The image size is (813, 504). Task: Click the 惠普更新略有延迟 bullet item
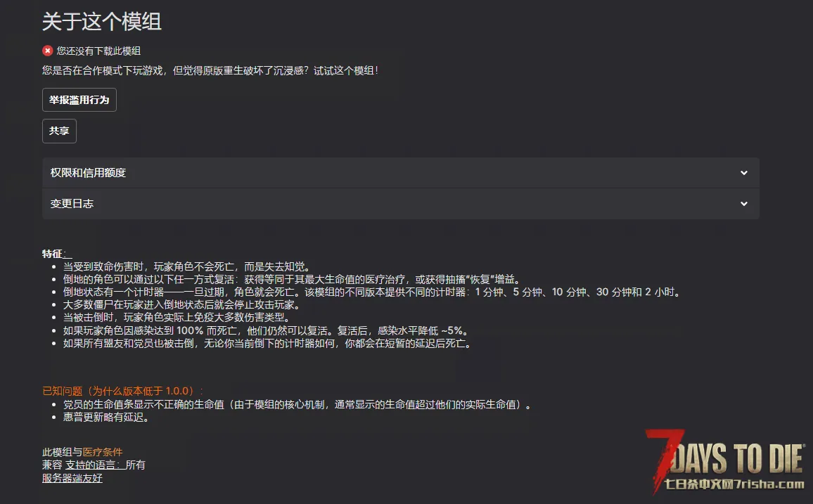tap(105, 418)
